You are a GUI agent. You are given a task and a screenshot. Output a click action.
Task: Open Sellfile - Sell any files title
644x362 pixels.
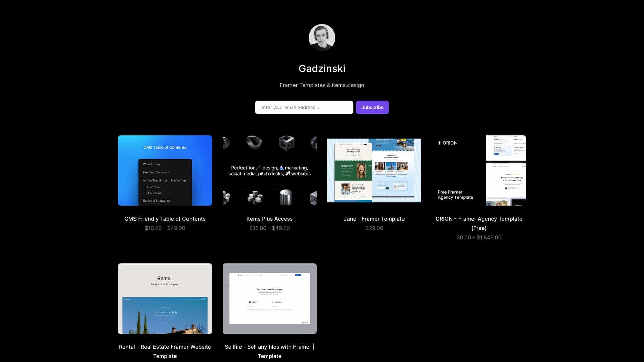click(270, 351)
